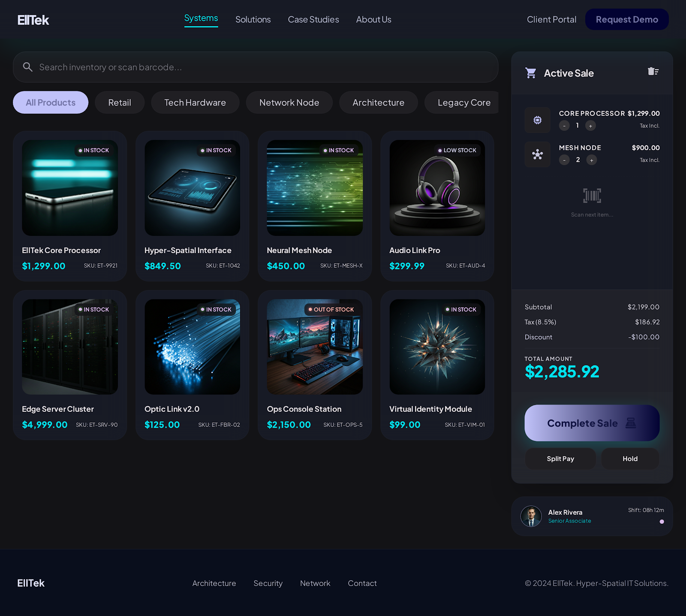Click the ElITek logo in header
686x616 pixels.
pyautogui.click(x=33, y=20)
